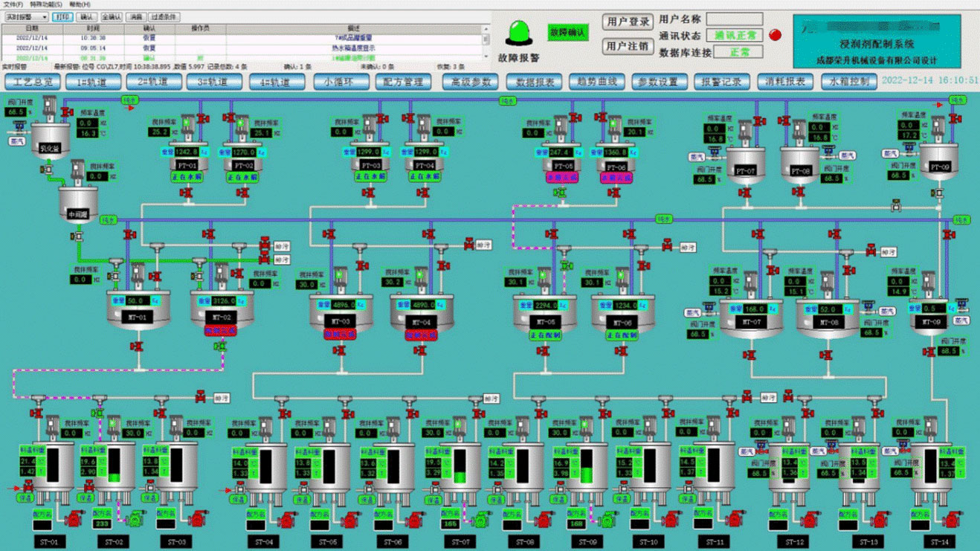Toggle the 故障确认 green indicator button
Screen dimensions: 980x551
pos(567,32)
